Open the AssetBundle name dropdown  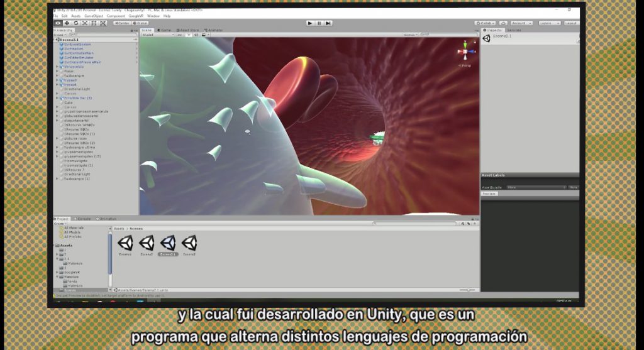(536, 187)
